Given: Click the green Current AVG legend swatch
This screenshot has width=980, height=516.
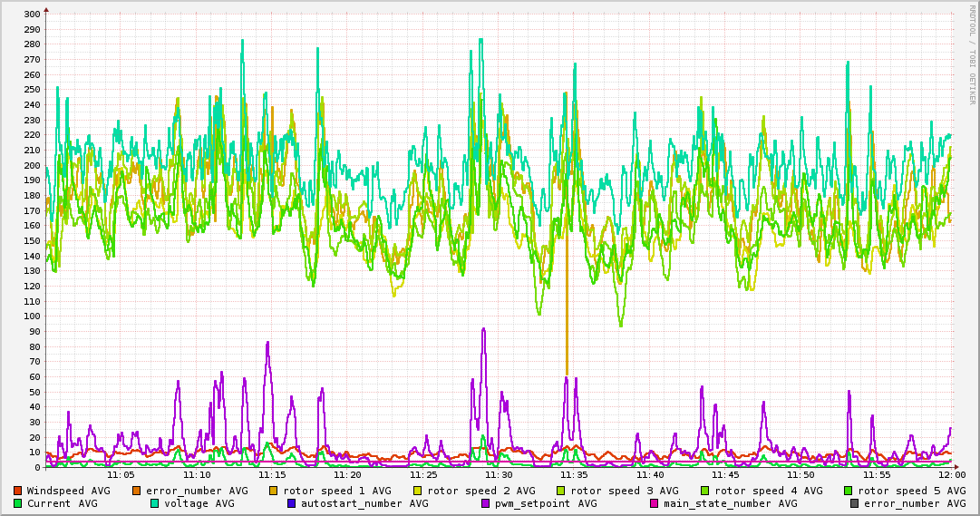Looking at the screenshot, I should [18, 503].
